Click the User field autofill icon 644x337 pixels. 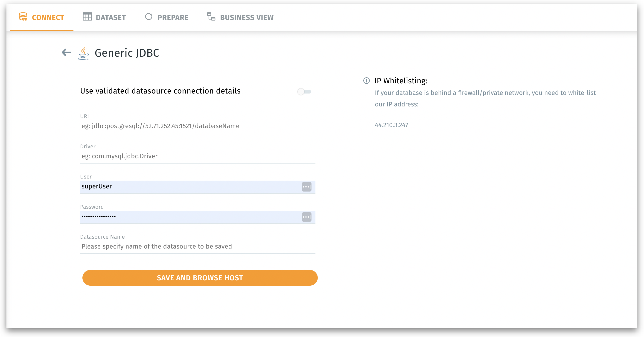pyautogui.click(x=306, y=187)
